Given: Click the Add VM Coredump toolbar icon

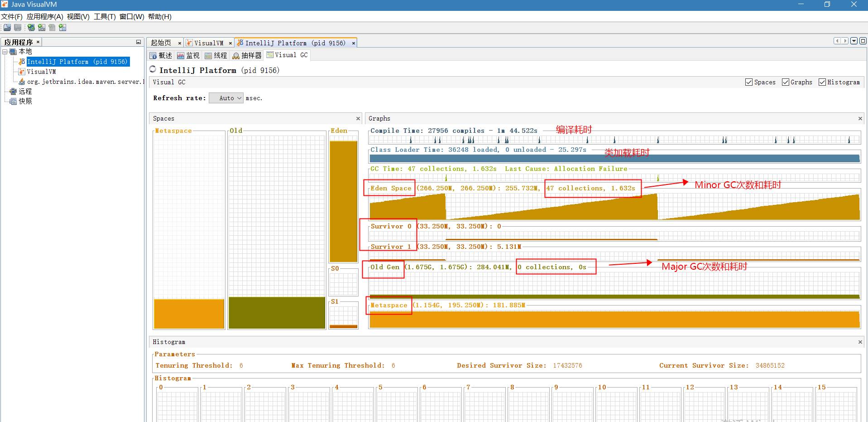Looking at the screenshot, I should (x=52, y=28).
